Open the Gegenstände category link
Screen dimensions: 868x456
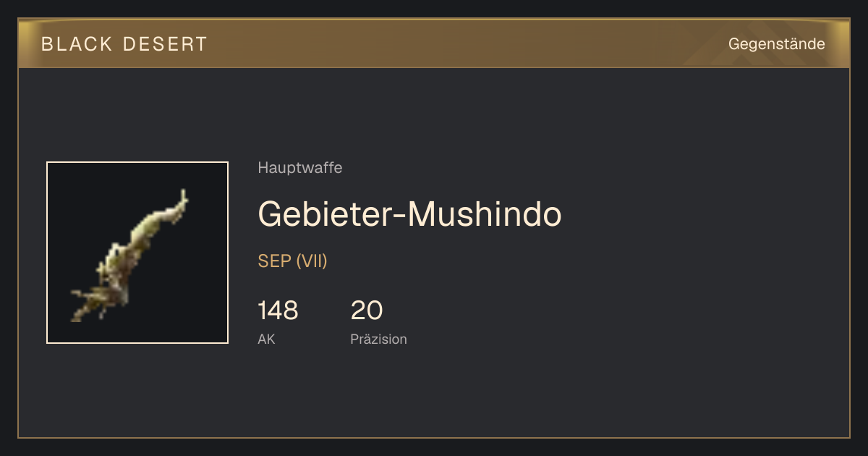776,44
